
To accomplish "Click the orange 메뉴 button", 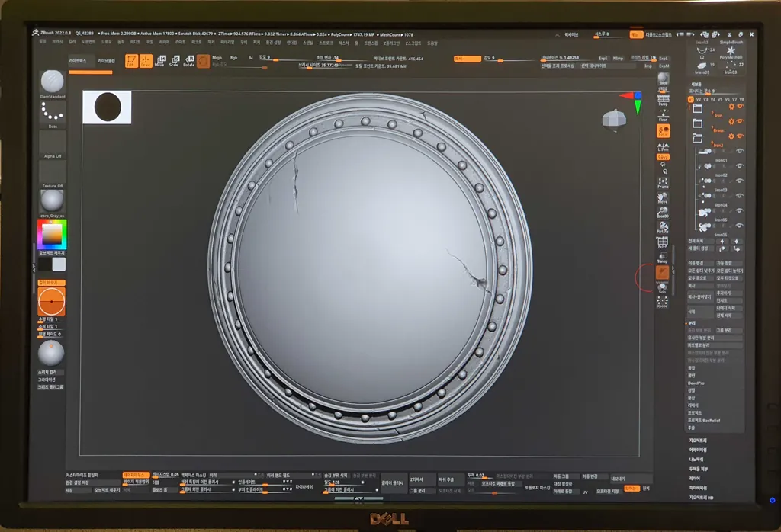I will (636, 35).
